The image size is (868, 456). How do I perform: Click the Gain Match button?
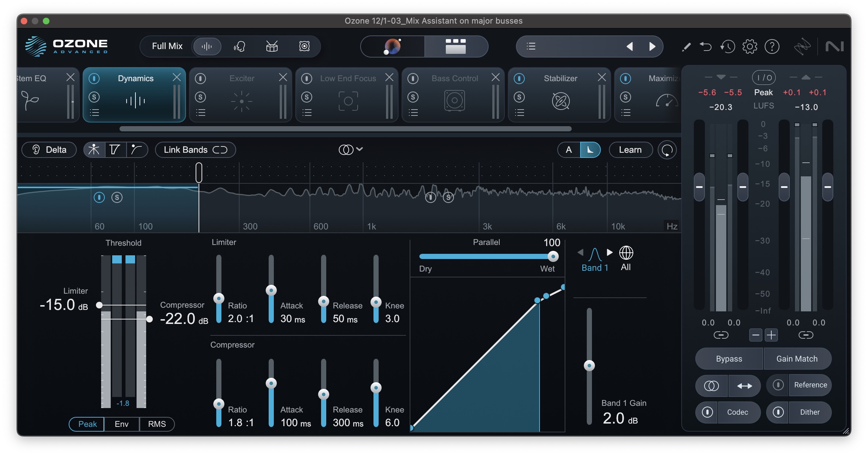797,359
